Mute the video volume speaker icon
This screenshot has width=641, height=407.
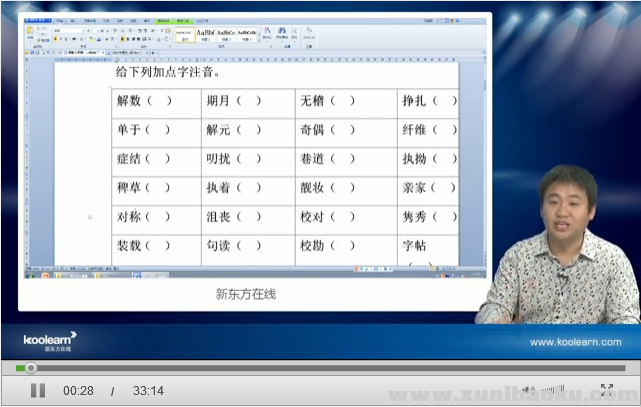point(527,390)
